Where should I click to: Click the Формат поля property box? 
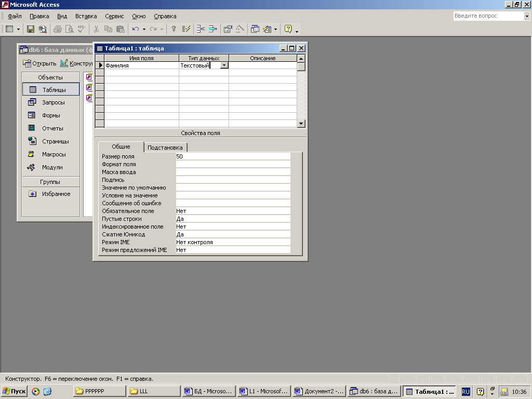pos(233,164)
